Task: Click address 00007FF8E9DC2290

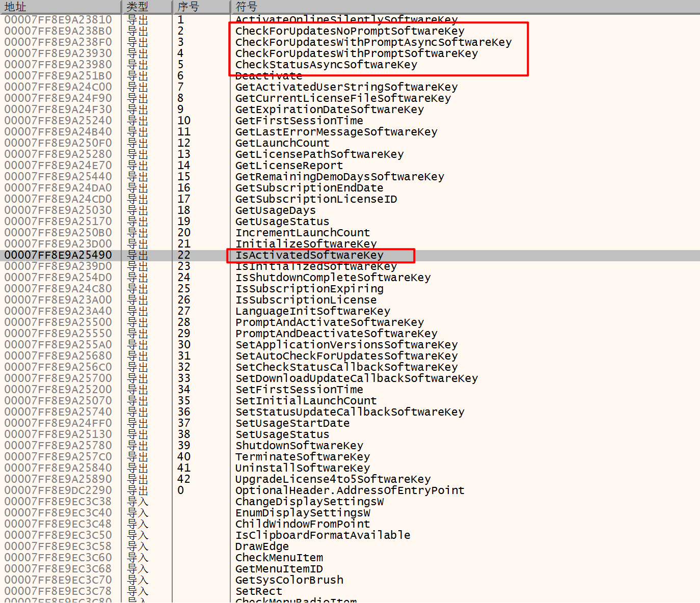Action: tap(58, 490)
